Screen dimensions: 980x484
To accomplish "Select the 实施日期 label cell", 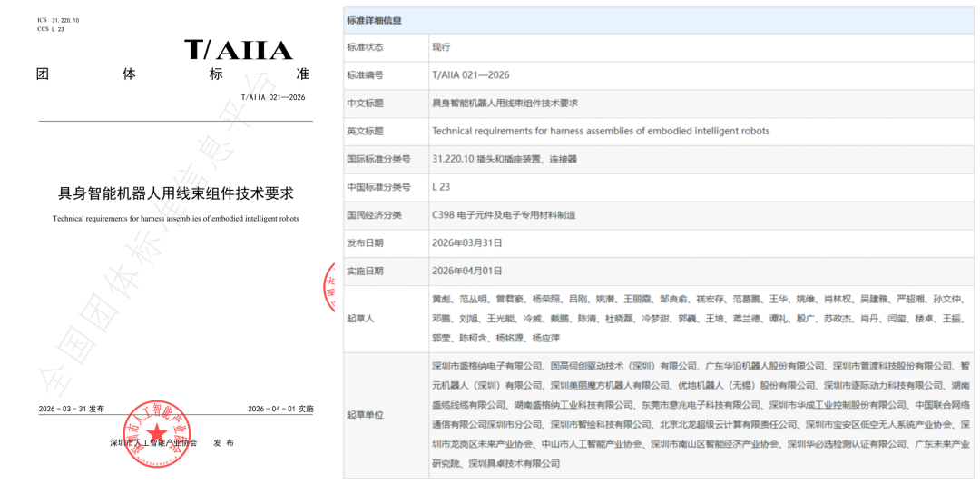I will click(x=386, y=272).
